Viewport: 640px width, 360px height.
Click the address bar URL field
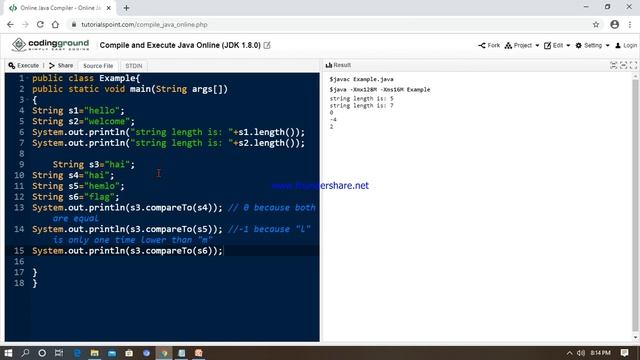327,24
